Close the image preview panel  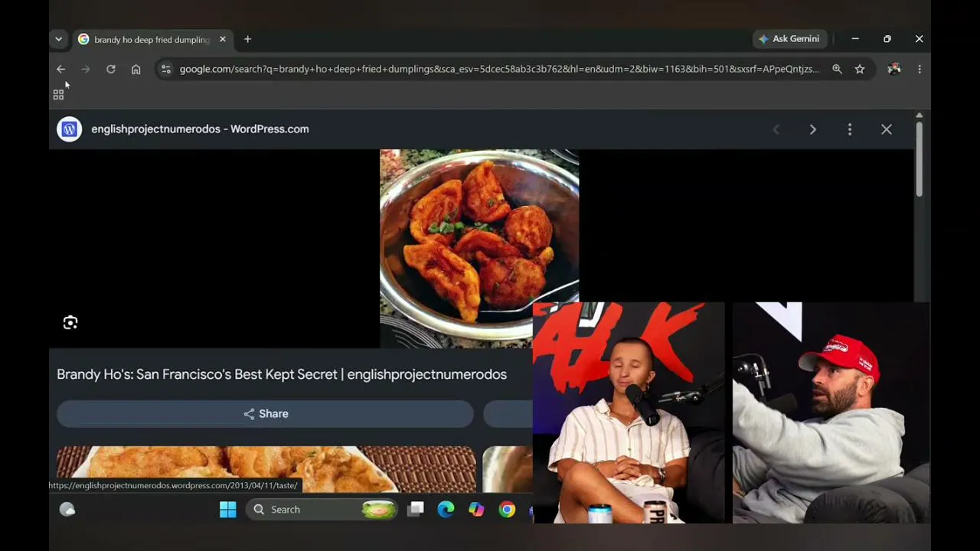click(887, 129)
